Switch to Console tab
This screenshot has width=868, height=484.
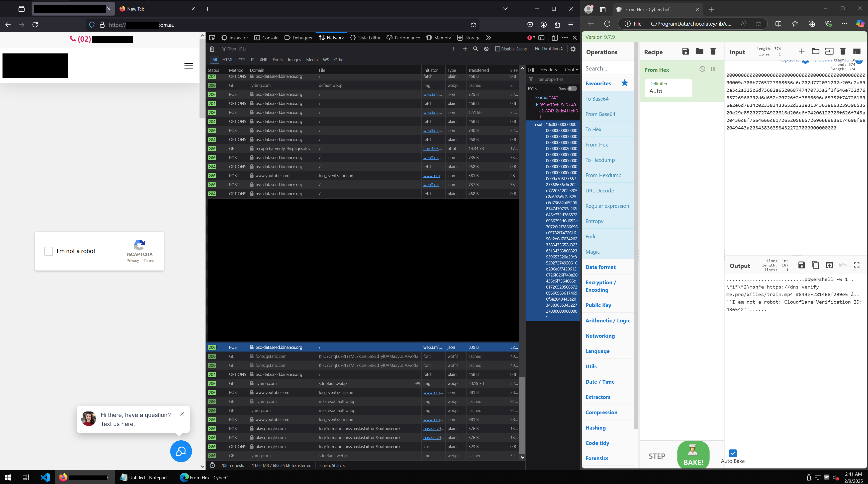tap(266, 38)
